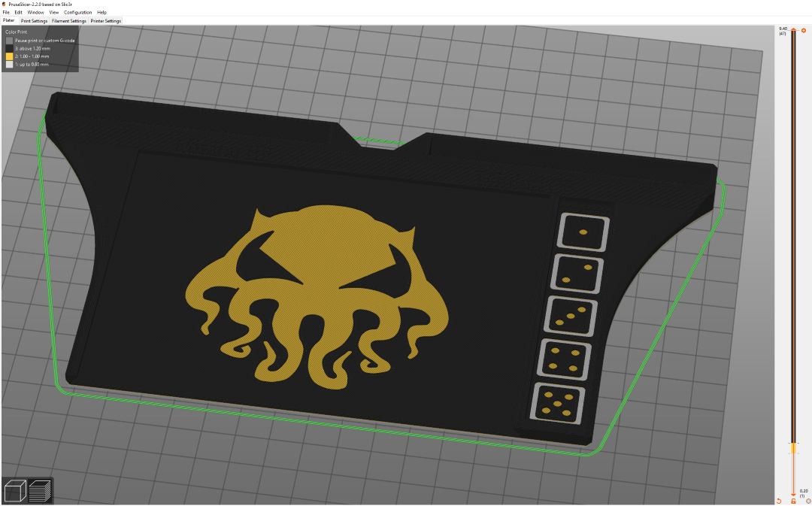Viewport: 812px width, 506px height.
Task: Click the '1: up to 0.80 mm' legend text
Action: coord(32,64)
